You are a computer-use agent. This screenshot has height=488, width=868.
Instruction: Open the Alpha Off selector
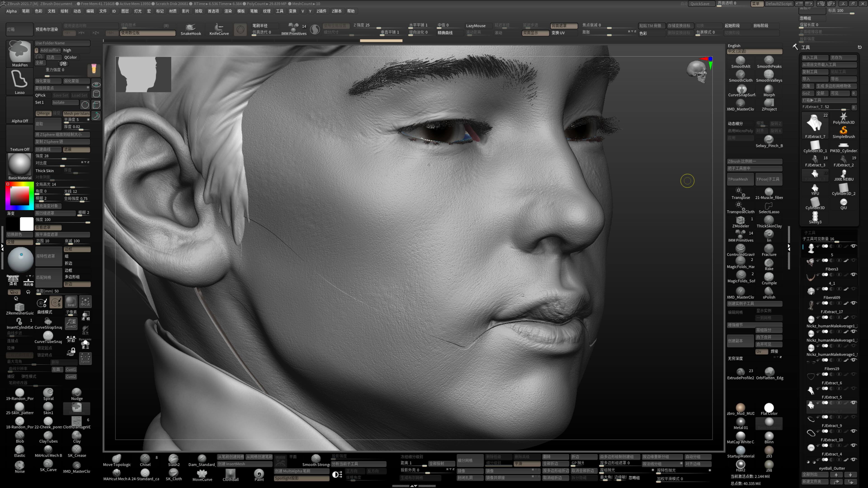19,110
